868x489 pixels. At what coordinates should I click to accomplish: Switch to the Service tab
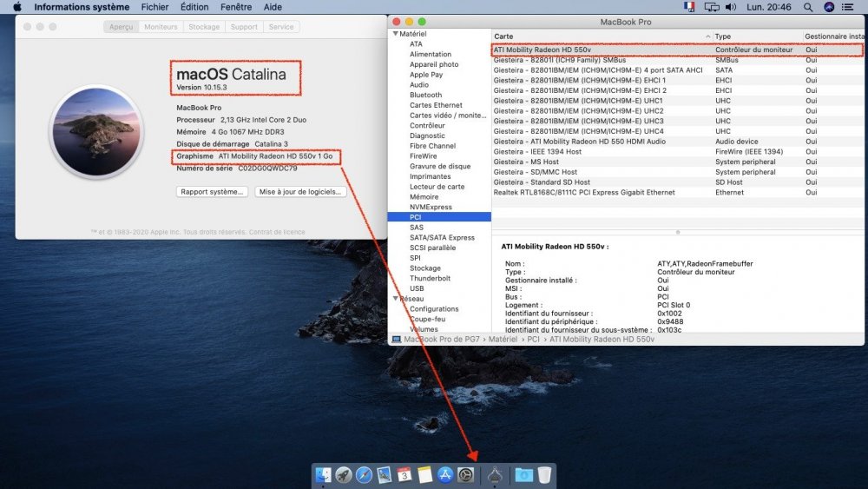280,27
